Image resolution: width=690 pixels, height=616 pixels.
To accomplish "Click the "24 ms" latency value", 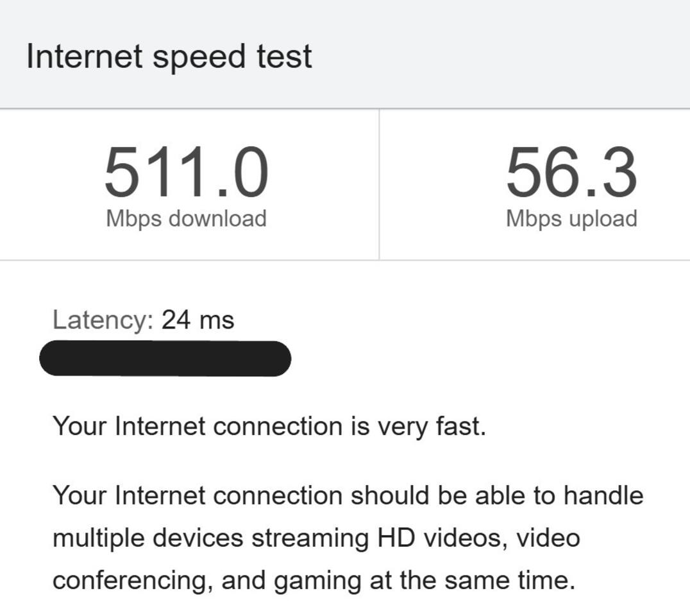I will [x=198, y=320].
